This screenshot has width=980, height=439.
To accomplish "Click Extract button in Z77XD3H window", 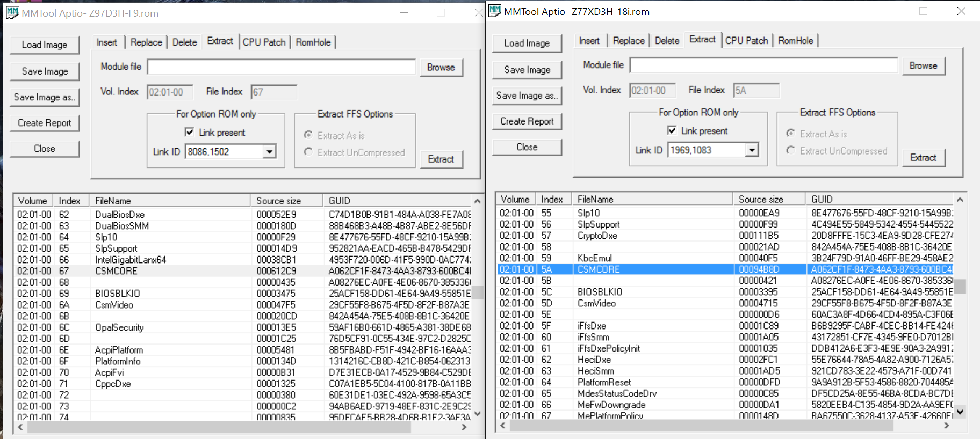I will (x=924, y=158).
